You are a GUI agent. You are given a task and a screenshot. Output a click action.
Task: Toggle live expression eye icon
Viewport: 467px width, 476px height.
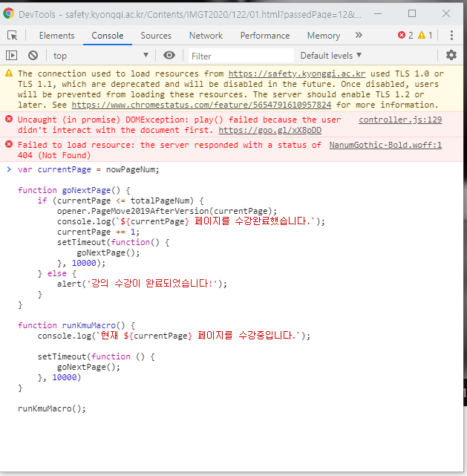[169, 55]
